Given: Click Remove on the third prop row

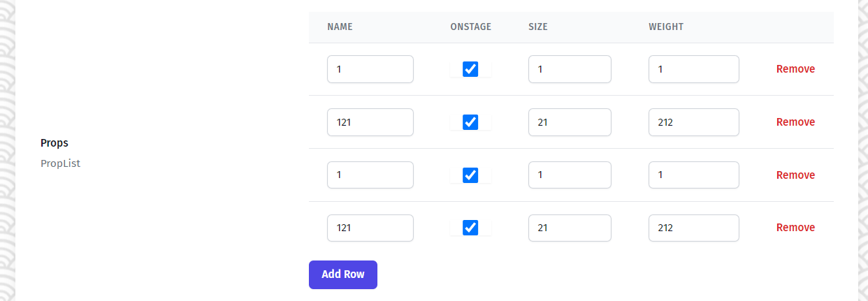Looking at the screenshot, I should pos(795,175).
